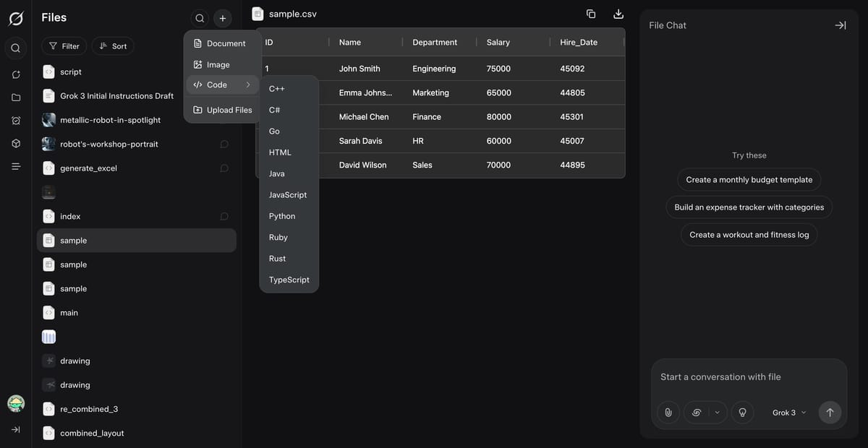The width and height of the screenshot is (868, 448).
Task: Collapse the left sidebar
Action: click(x=15, y=428)
